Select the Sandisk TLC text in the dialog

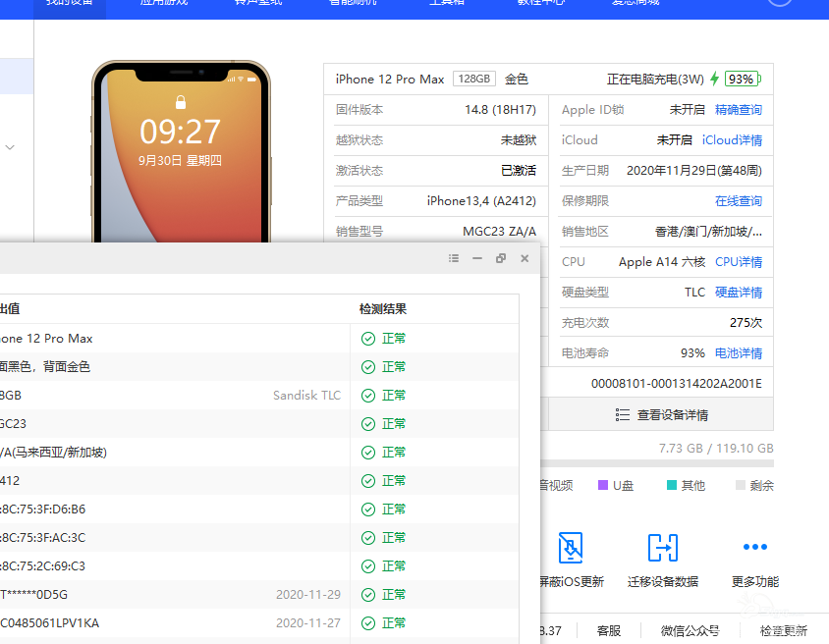click(x=306, y=396)
